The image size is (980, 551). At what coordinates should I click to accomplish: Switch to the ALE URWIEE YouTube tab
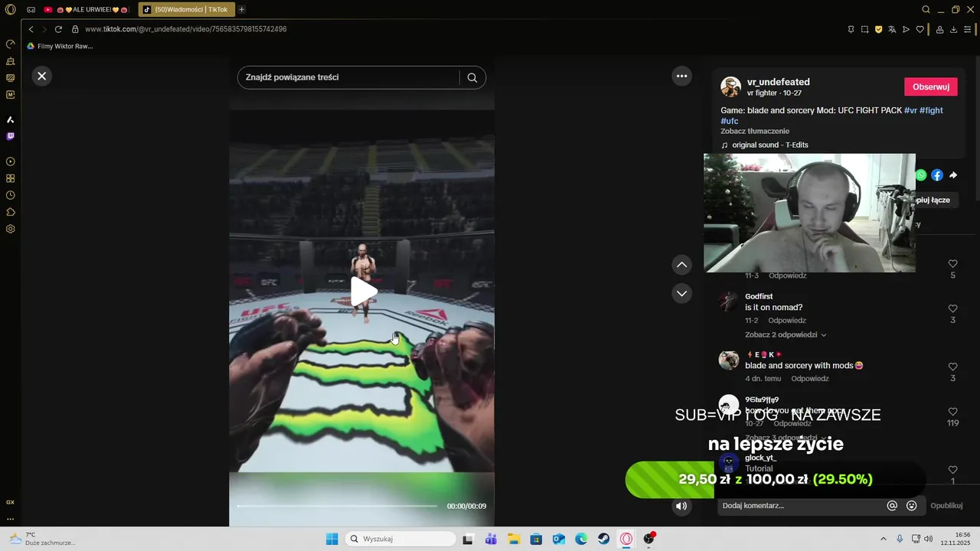88,10
